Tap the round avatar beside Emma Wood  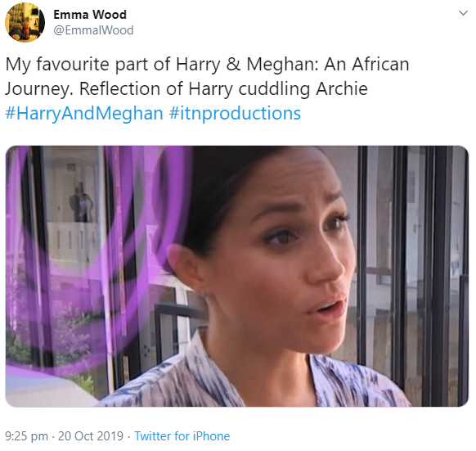[25, 23]
